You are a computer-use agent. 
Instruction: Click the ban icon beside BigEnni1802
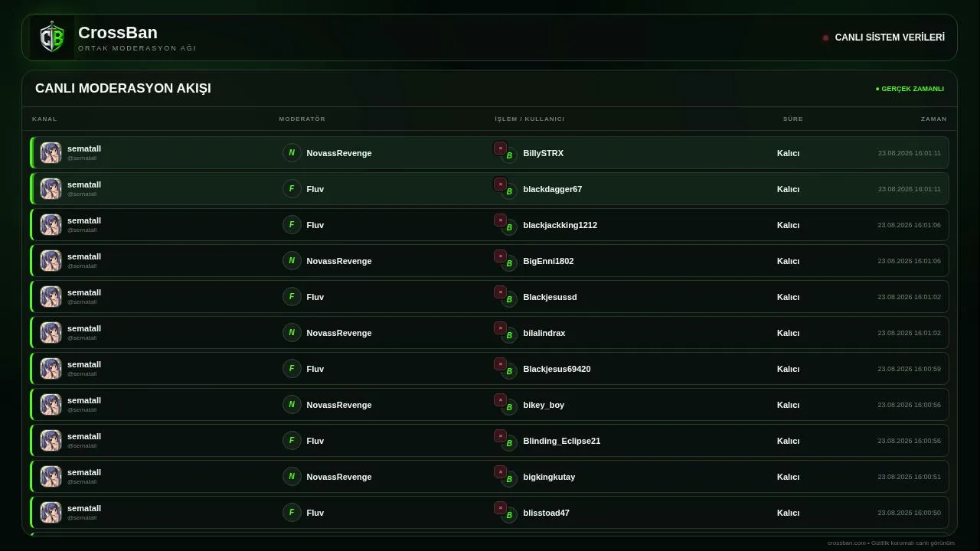point(501,256)
